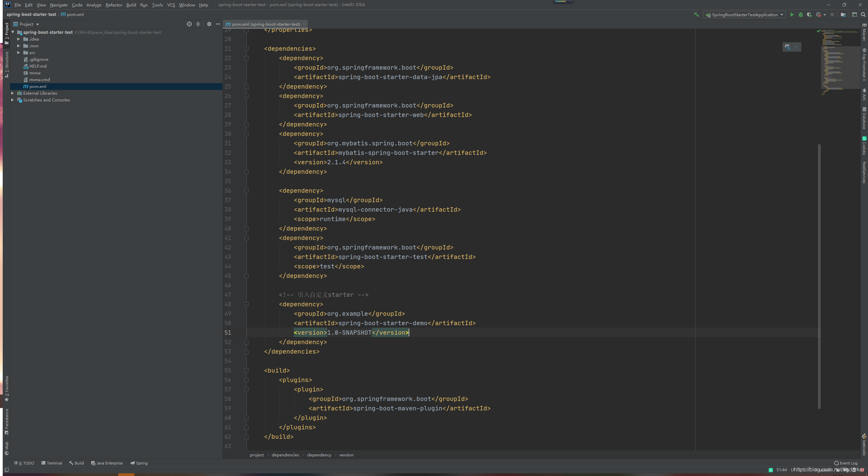This screenshot has height=476, width=868.
Task: Dismiss the Maven reload popup
Action: click(796, 47)
